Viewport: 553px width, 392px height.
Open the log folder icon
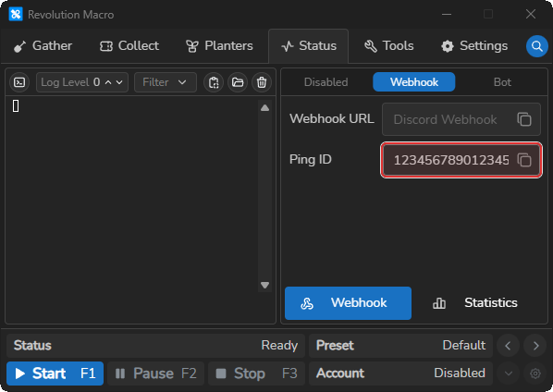click(238, 82)
